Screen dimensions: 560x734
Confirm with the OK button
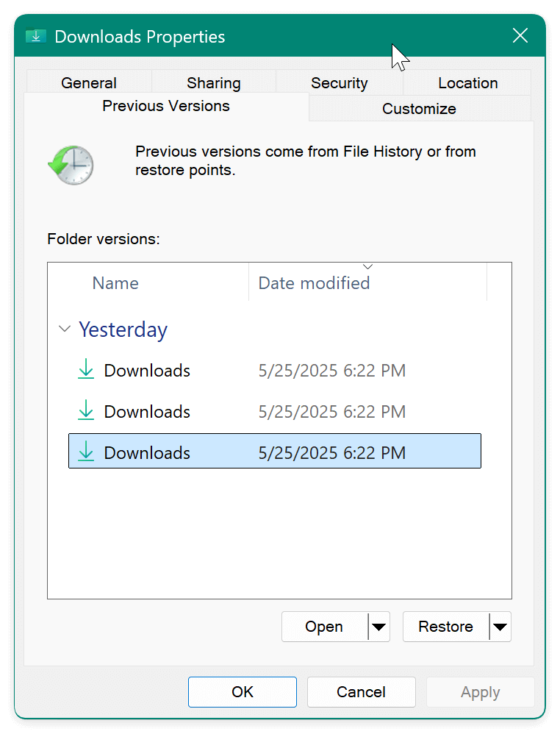[x=242, y=691]
